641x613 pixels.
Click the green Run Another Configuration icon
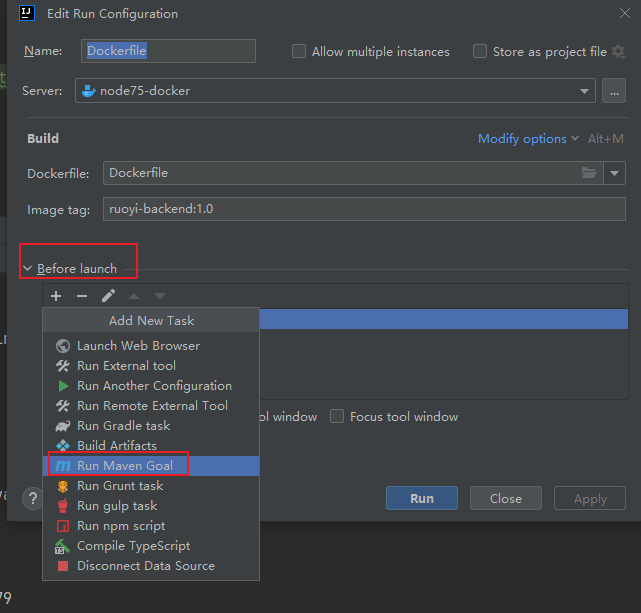[63, 386]
